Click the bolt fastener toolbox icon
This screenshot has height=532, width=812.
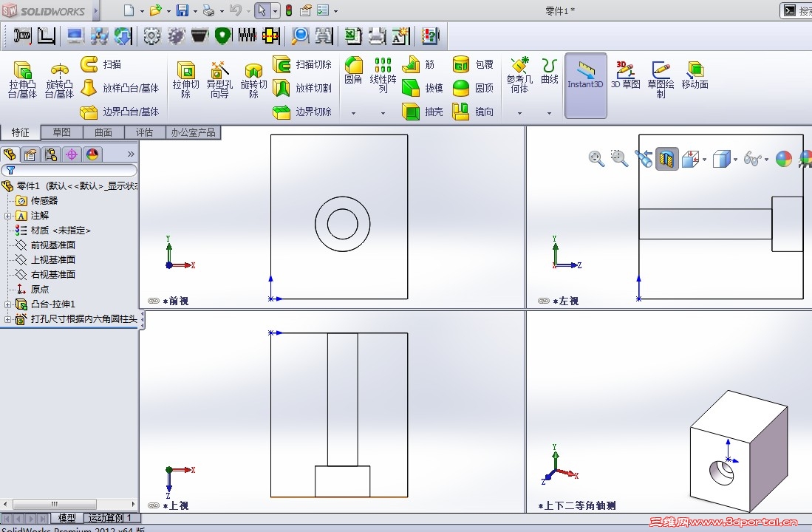pos(22,35)
